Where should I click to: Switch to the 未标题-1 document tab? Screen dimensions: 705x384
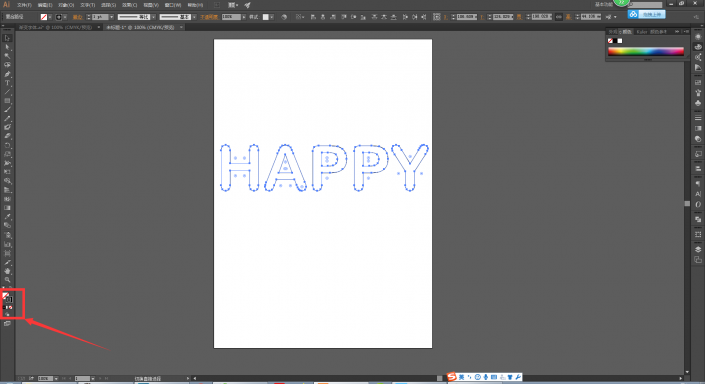click(x=140, y=27)
